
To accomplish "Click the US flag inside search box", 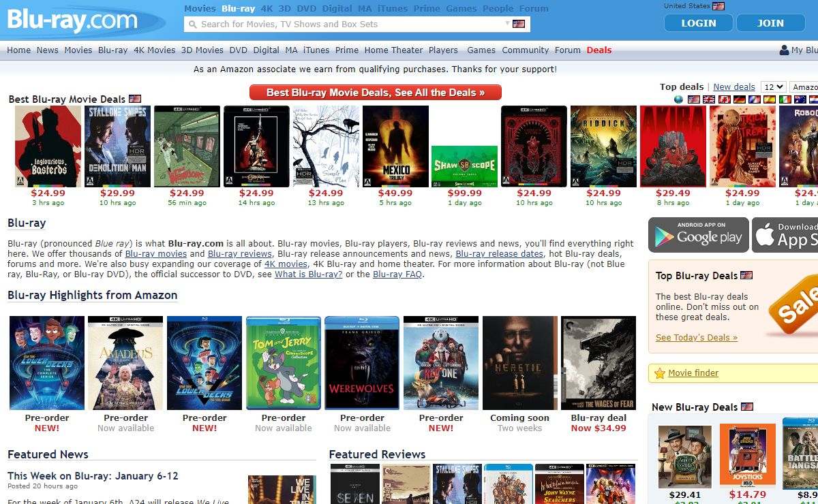I will (519, 24).
